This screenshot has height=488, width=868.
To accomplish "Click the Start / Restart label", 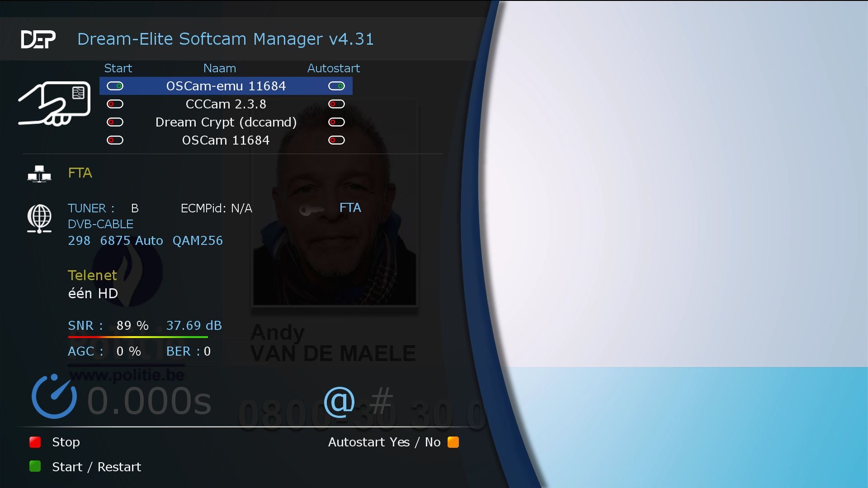I will pos(96,467).
